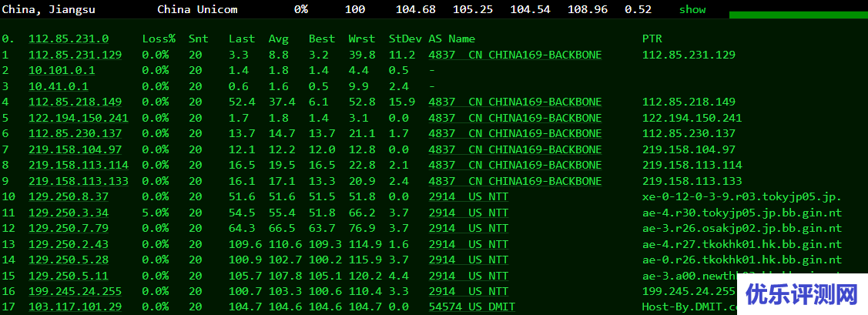Click the "Avg" column header

click(279, 39)
